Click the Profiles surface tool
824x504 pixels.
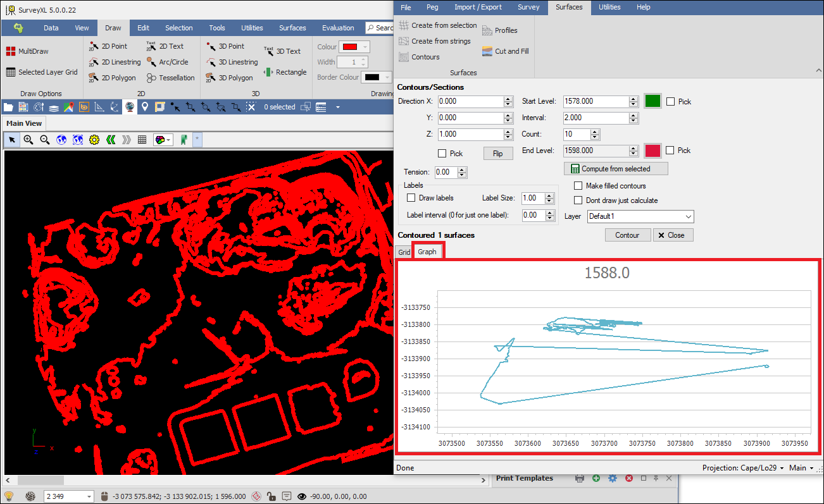pos(499,30)
